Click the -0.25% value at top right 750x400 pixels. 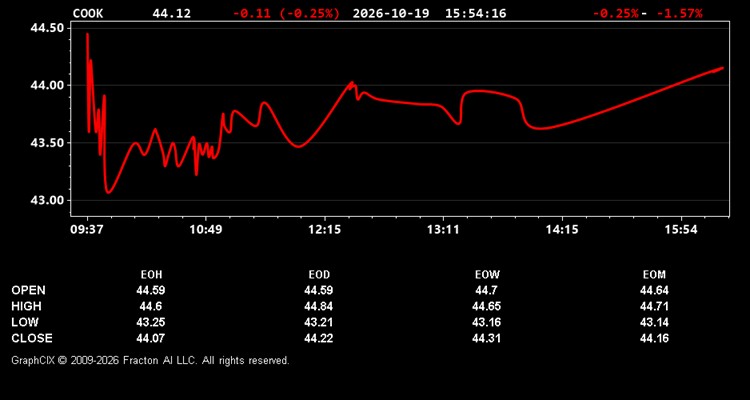[x=616, y=13]
